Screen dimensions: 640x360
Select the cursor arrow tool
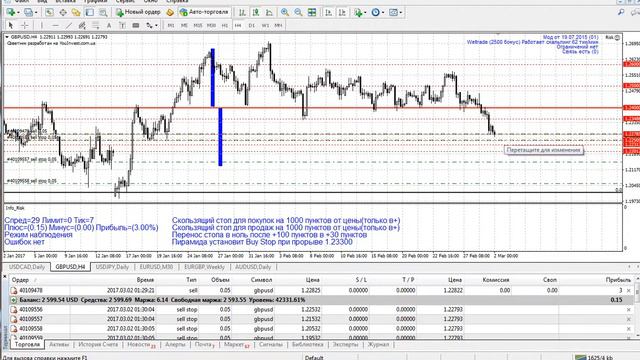pyautogui.click(x=11, y=25)
